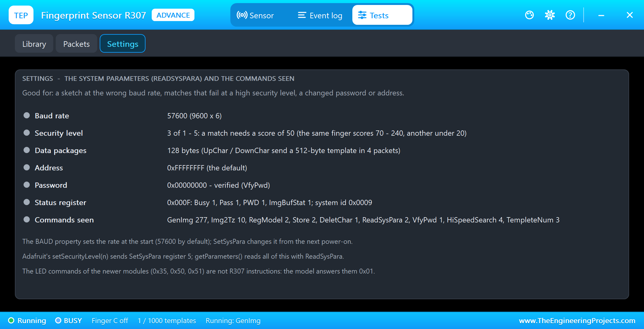Click the '3 of 1 - 5' security value
The height and width of the screenshot is (329, 644).
tap(317, 133)
